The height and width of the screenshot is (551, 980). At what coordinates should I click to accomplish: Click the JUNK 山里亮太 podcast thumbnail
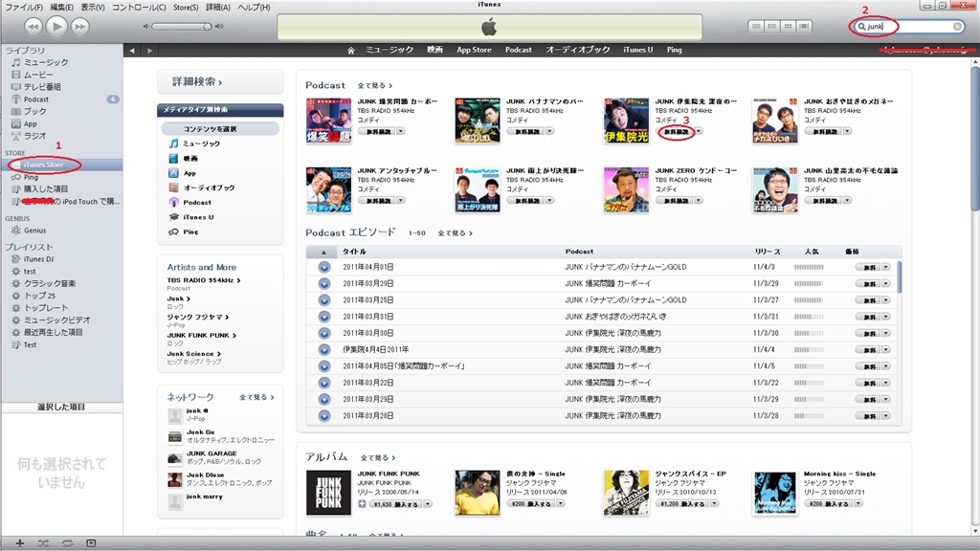pos(775,190)
